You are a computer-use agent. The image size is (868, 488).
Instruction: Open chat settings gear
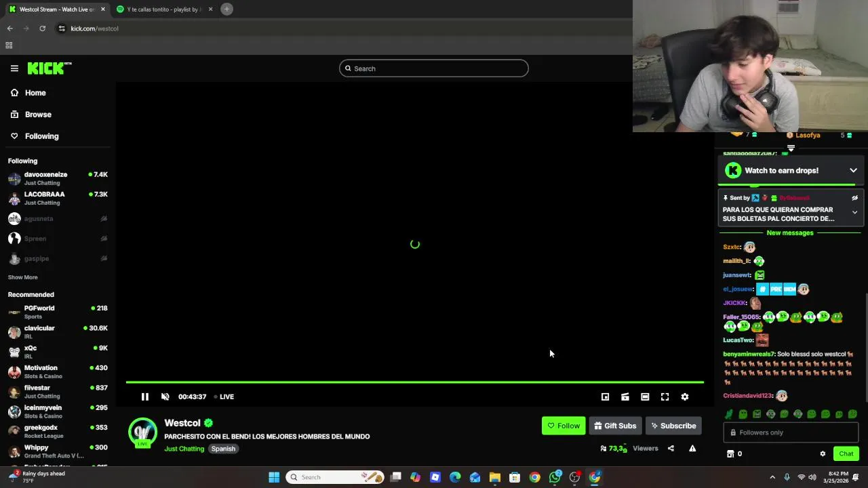click(823, 454)
